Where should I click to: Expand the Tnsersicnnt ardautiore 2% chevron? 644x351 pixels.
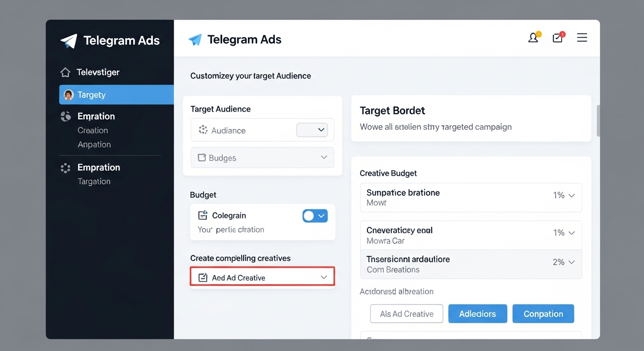(571, 262)
